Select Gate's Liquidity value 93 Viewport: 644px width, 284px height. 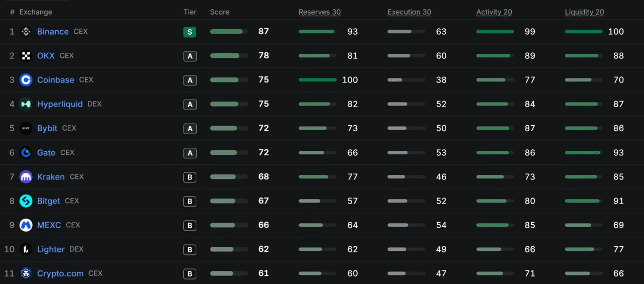[x=618, y=152]
